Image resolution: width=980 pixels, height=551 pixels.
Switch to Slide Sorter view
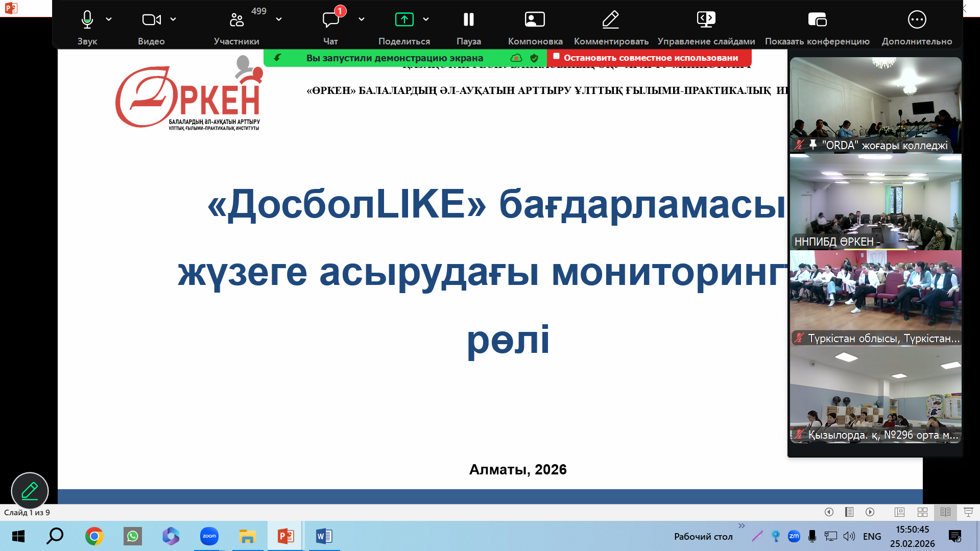coord(922,512)
